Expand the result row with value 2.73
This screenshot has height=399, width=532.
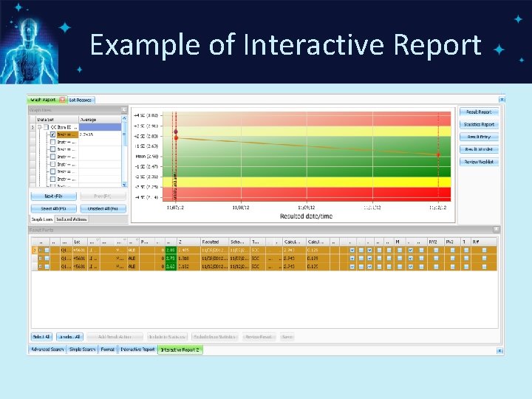pos(40,258)
